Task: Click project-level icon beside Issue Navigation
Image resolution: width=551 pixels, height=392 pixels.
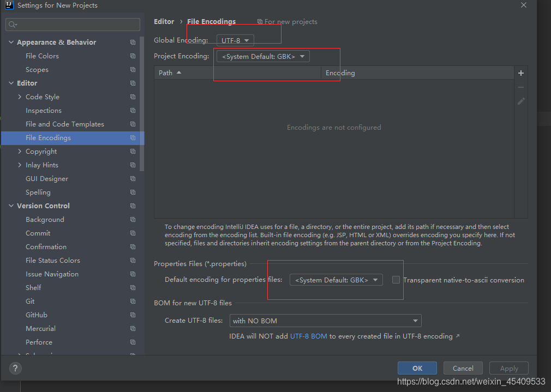Action: tap(133, 274)
